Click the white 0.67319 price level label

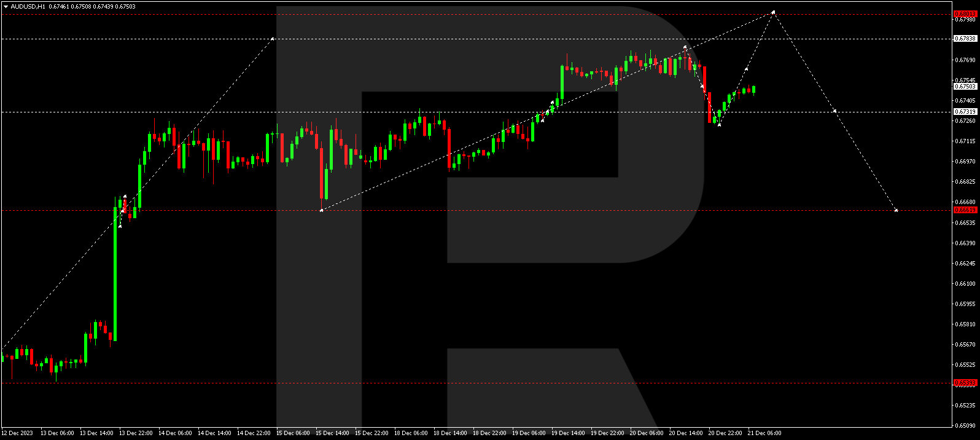(x=965, y=112)
